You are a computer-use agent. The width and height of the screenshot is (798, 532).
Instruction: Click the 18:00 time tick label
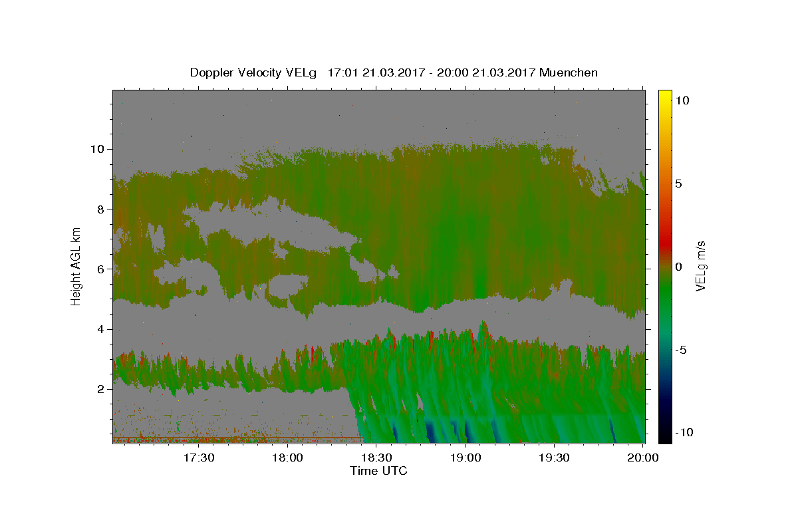click(x=287, y=458)
